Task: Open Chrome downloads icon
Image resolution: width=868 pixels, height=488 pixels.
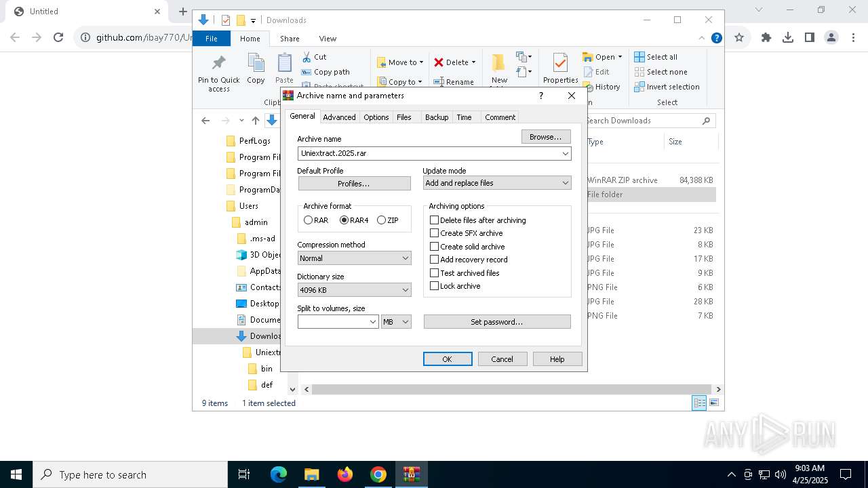Action: coord(788,38)
